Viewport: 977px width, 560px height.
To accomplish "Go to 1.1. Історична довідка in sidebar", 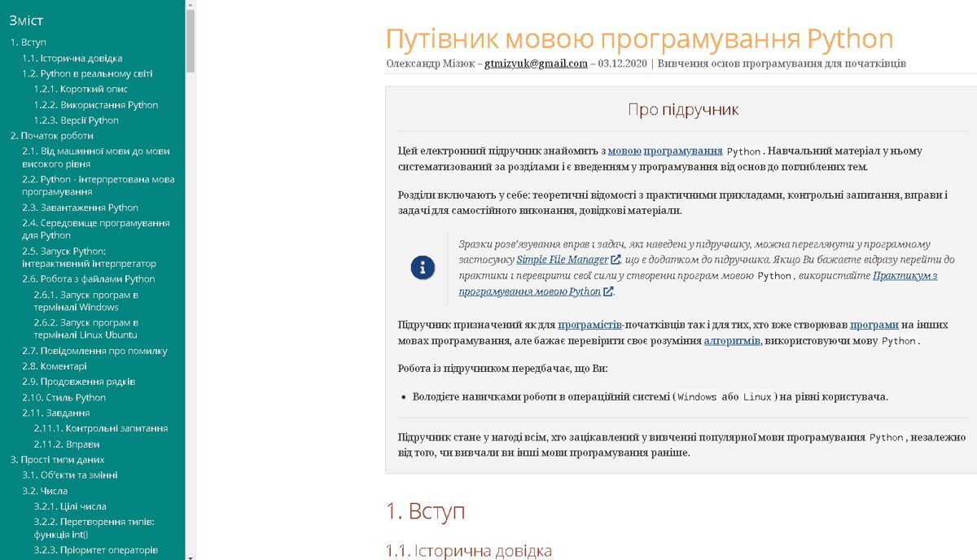I will click(72, 58).
